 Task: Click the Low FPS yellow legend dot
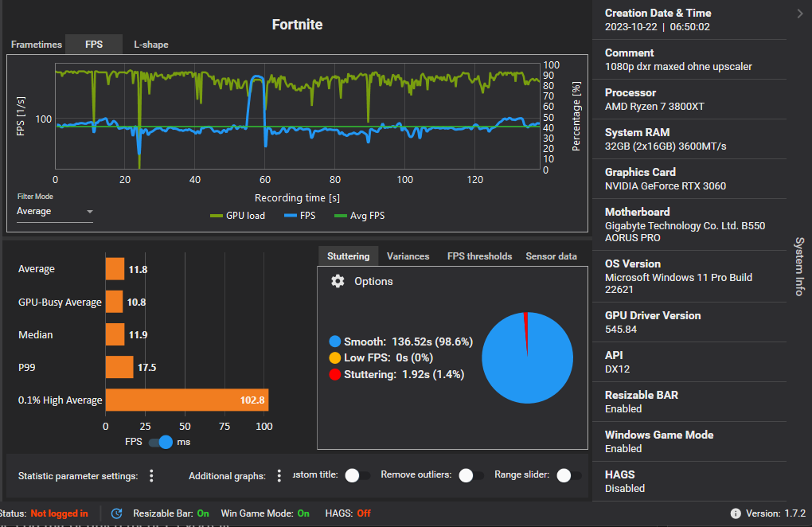click(x=335, y=357)
